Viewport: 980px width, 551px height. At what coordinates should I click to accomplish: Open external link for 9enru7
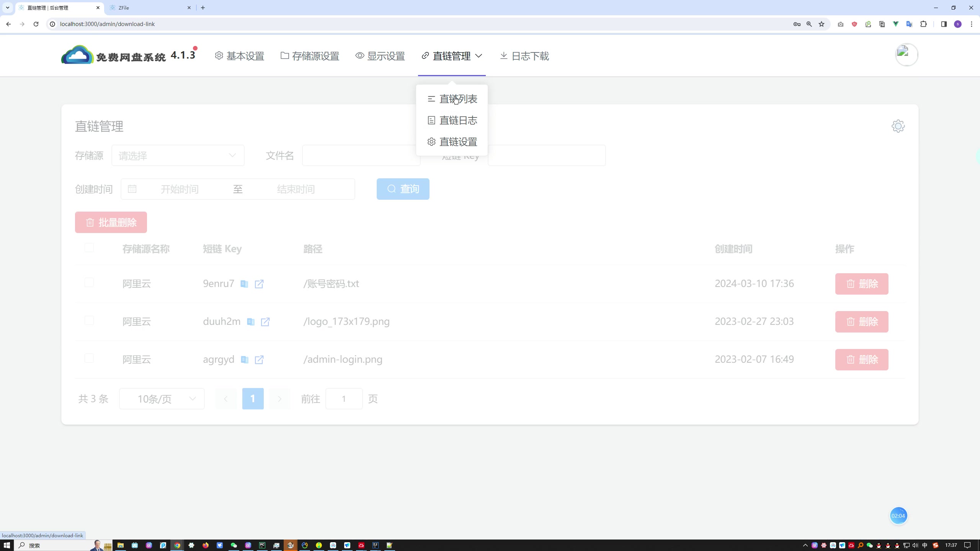click(259, 284)
